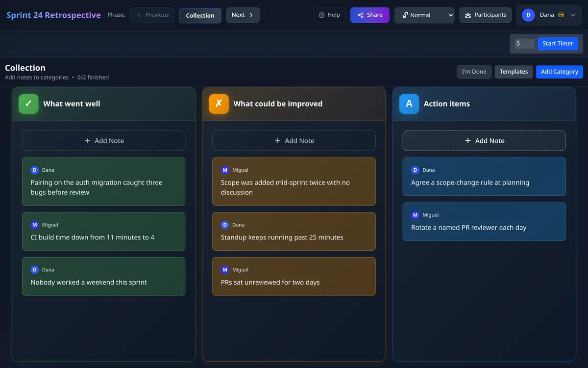Start the timer
The width and height of the screenshot is (588, 368).
coord(558,44)
